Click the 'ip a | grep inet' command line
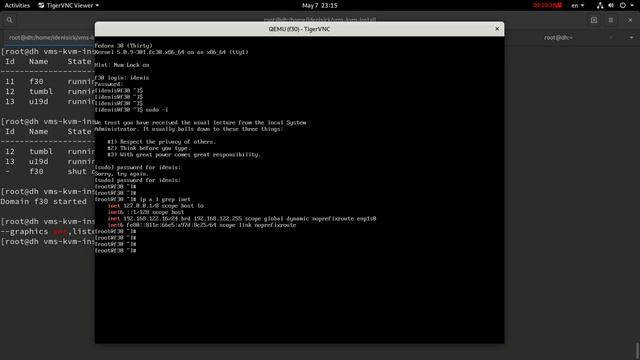 click(x=142, y=199)
